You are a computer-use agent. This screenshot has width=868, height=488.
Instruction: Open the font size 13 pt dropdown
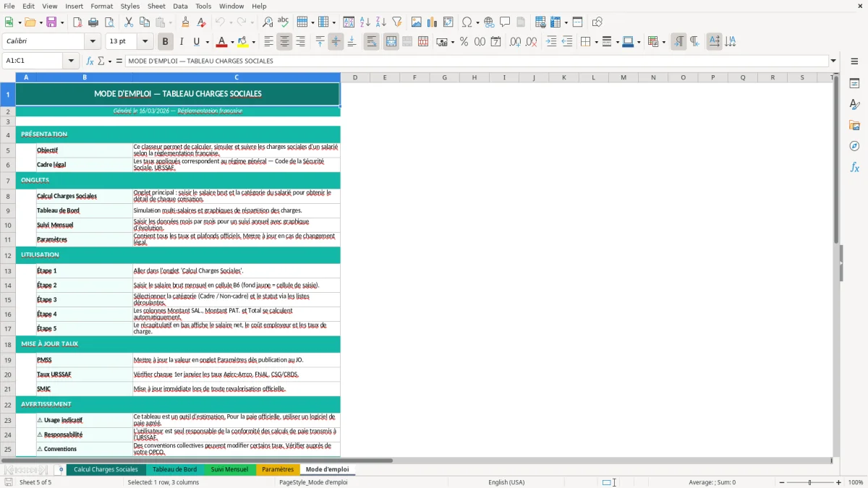coord(145,42)
